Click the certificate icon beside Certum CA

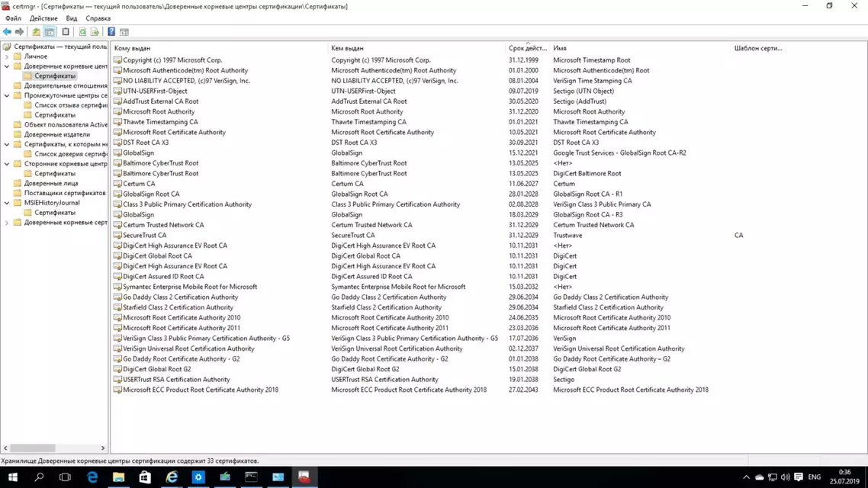117,184
